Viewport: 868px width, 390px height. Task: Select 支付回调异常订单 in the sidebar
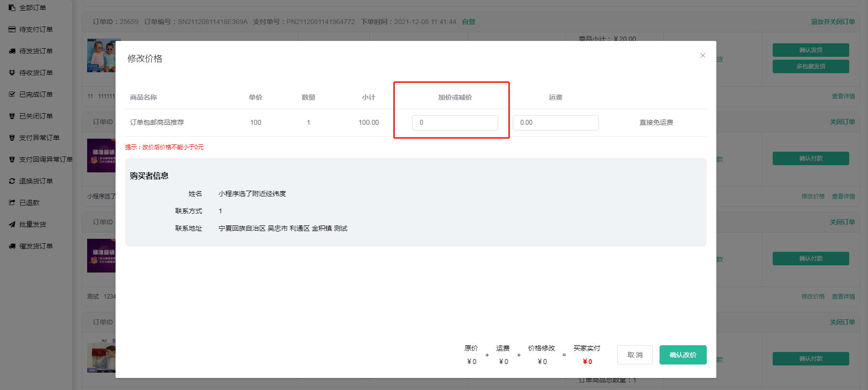(46, 159)
